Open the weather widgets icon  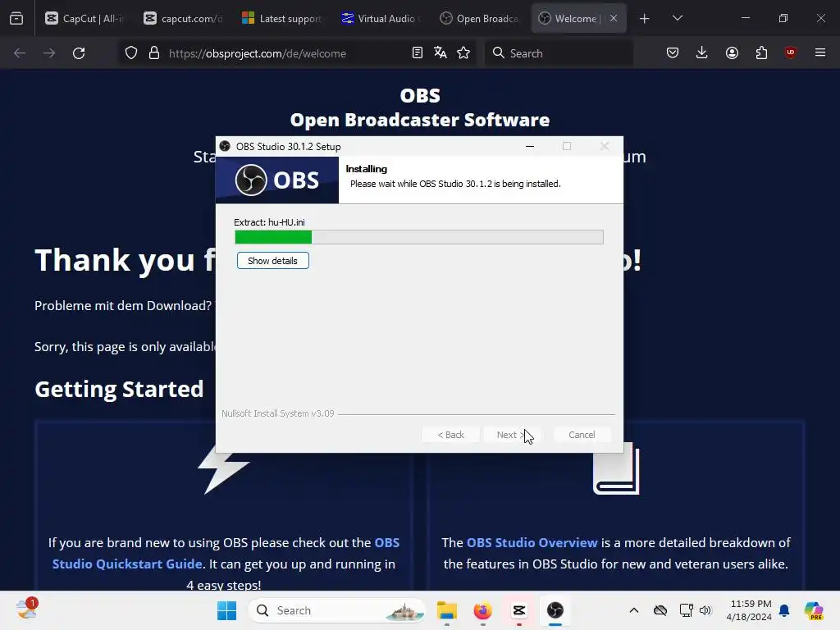(26, 609)
